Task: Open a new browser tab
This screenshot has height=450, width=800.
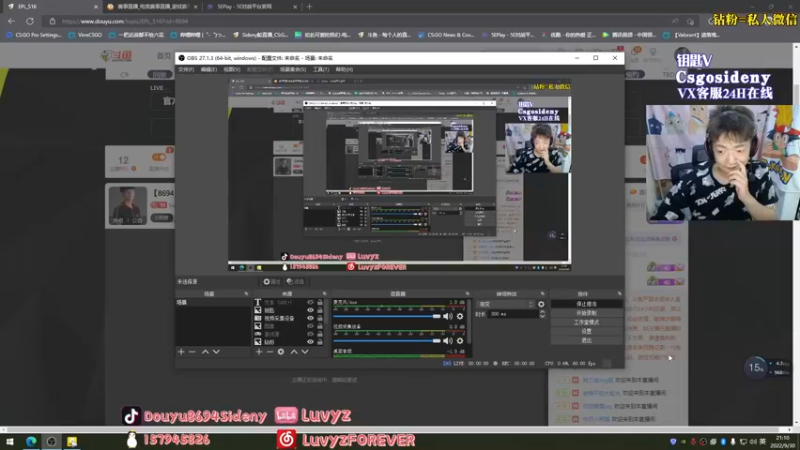Action: (x=309, y=7)
